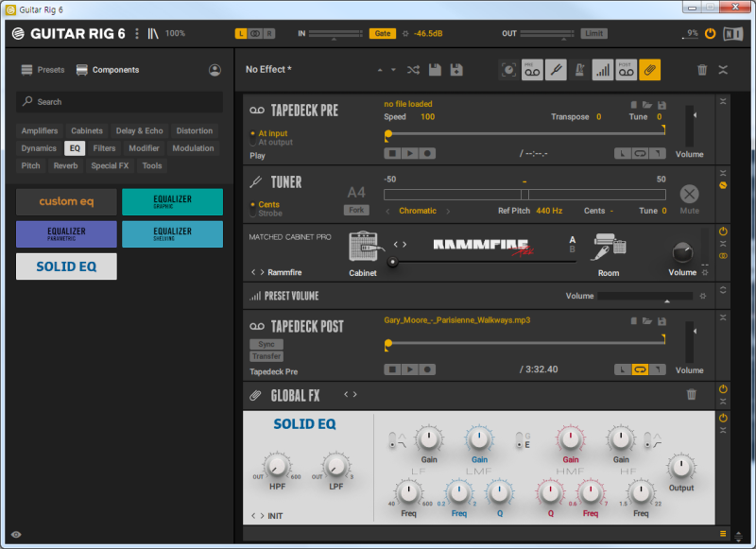The image size is (756, 549).
Task: Toggle the Tuner rack tool icon
Action: (556, 70)
